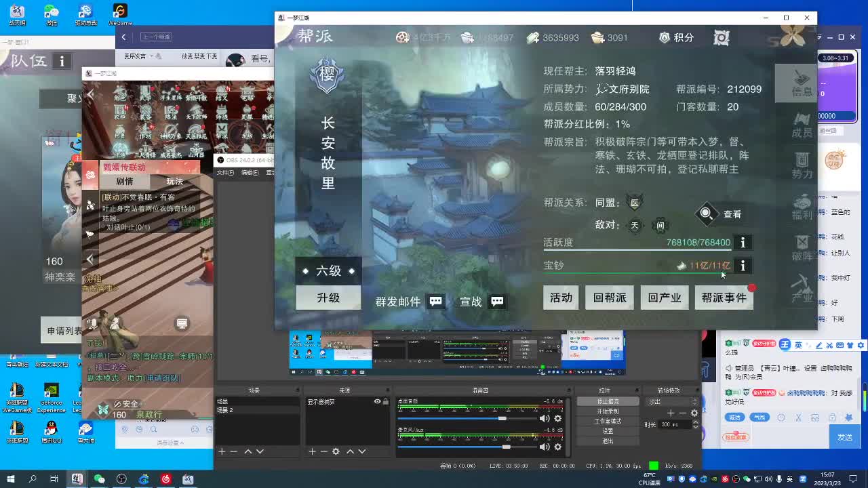Click the 天 enemy guild emblem

click(635, 225)
